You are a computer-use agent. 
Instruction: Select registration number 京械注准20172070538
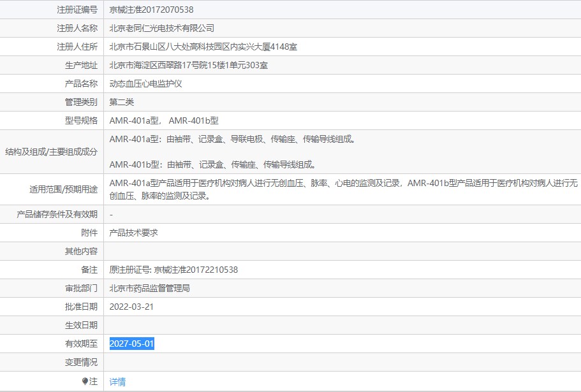click(151, 10)
